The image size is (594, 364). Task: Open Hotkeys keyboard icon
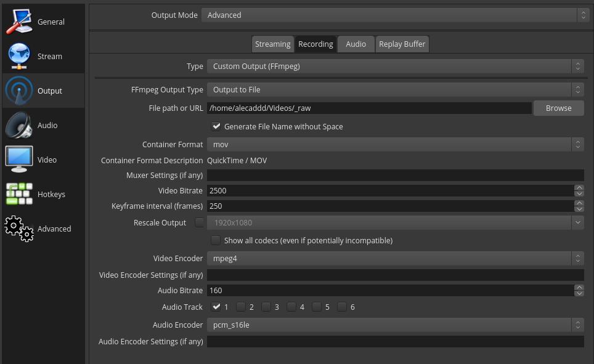point(19,194)
